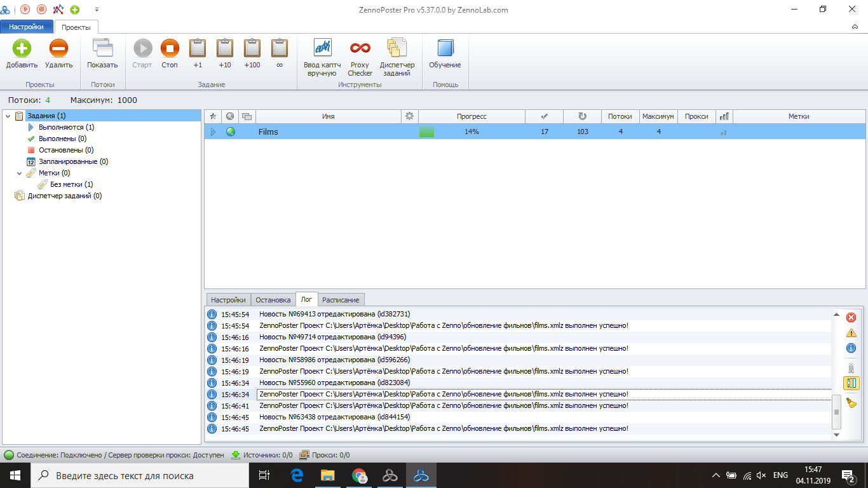Select Запланированные (0) in tree
The image size is (868, 488).
coord(73,161)
